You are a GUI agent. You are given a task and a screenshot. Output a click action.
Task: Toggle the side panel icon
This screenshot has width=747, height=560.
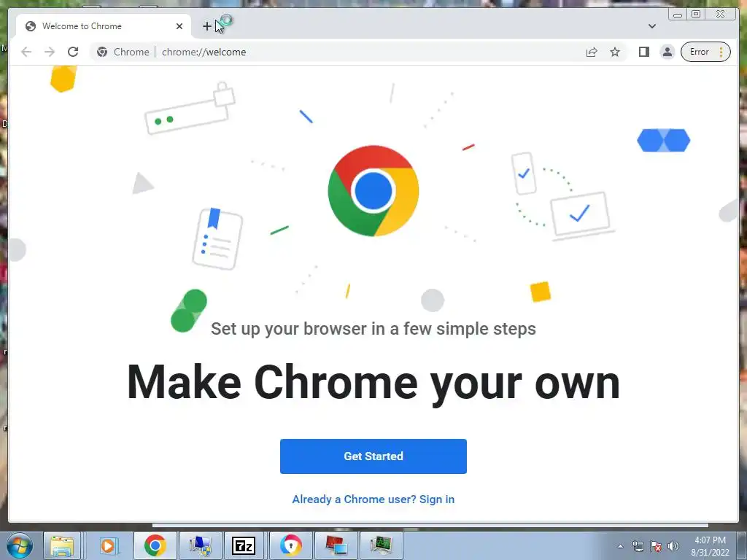pos(644,52)
